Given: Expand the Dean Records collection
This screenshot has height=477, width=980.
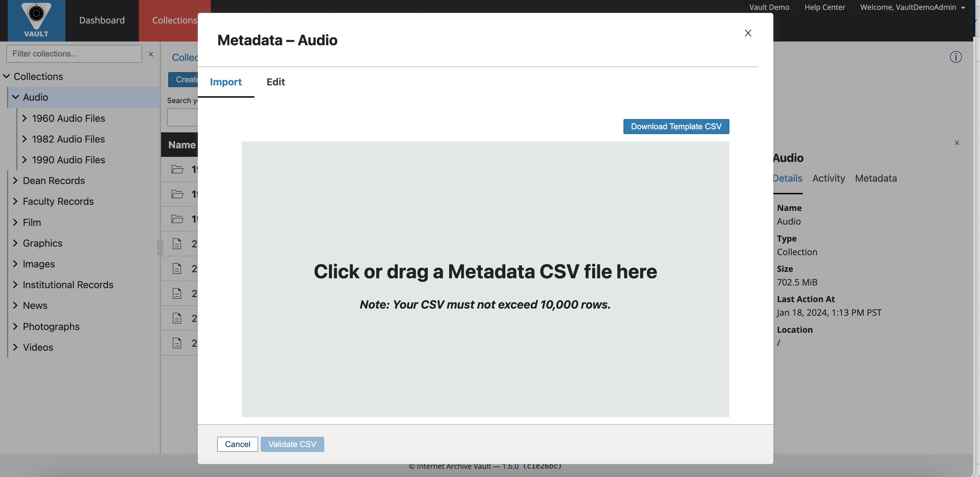Looking at the screenshot, I should tap(15, 181).
